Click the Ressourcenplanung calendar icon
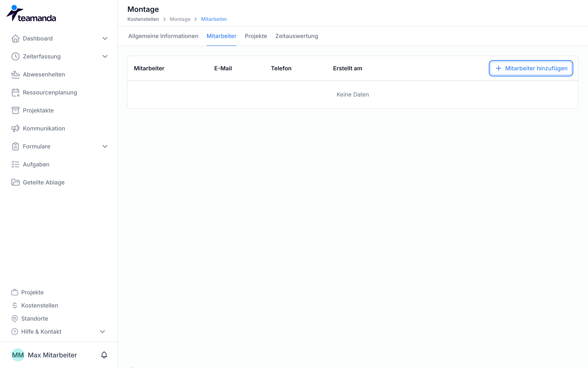Image resolution: width=588 pixels, height=368 pixels. (x=15, y=92)
